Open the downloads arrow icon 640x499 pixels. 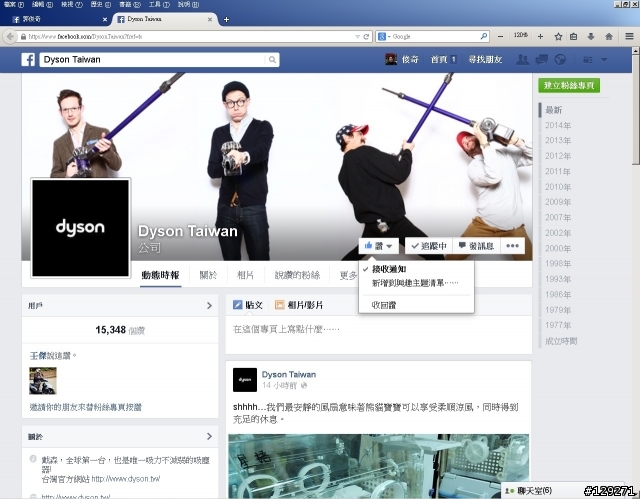(591, 37)
